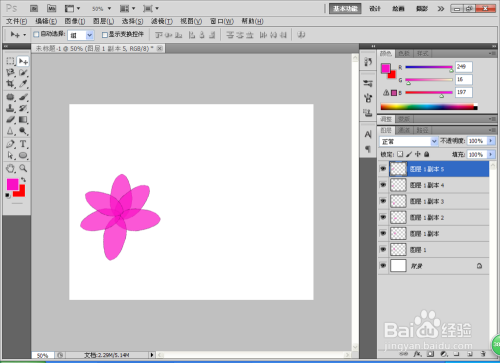
Task: Select the Horizontal Type tool
Action: click(23, 144)
